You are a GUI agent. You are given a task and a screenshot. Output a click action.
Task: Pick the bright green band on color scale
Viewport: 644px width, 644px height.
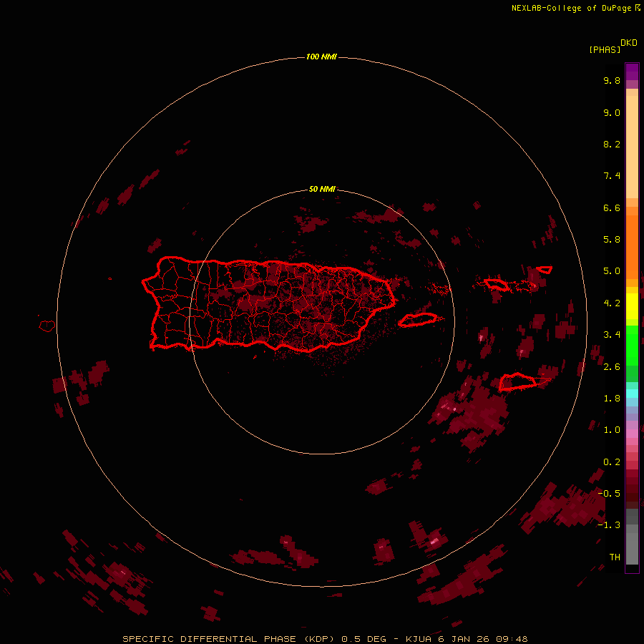(632, 345)
